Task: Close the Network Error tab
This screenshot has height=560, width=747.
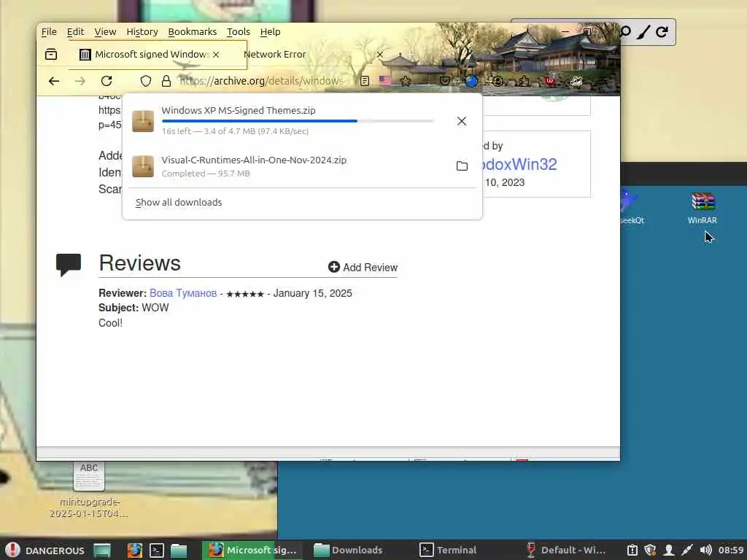Action: click(x=379, y=55)
